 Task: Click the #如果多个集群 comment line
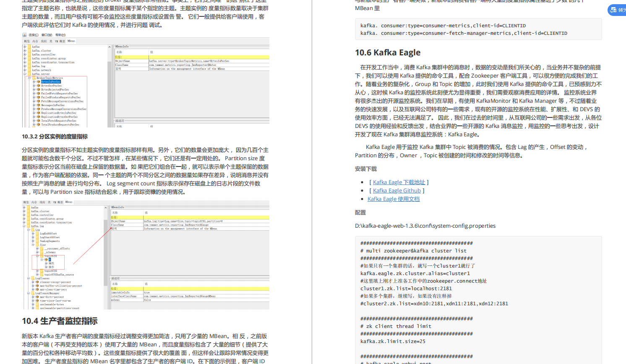[x=406, y=296]
